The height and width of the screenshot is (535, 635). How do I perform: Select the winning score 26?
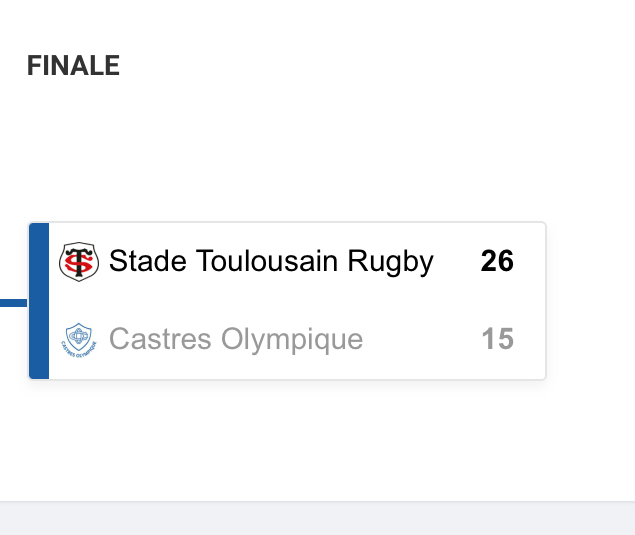[x=497, y=262]
